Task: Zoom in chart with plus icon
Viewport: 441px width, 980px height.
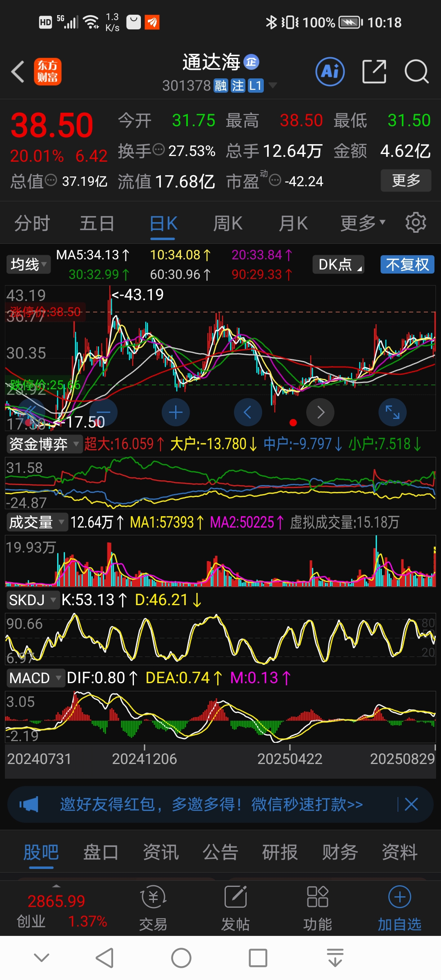Action: (x=176, y=412)
